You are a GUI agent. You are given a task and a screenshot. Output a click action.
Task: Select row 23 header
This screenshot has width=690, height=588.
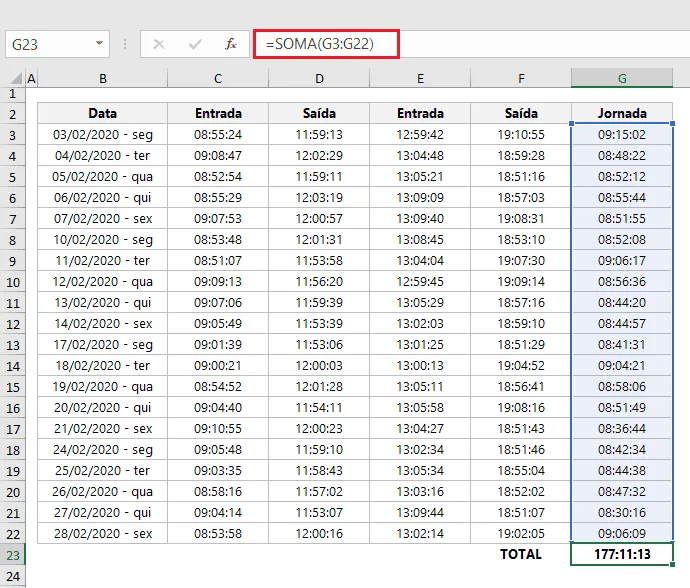[13, 555]
